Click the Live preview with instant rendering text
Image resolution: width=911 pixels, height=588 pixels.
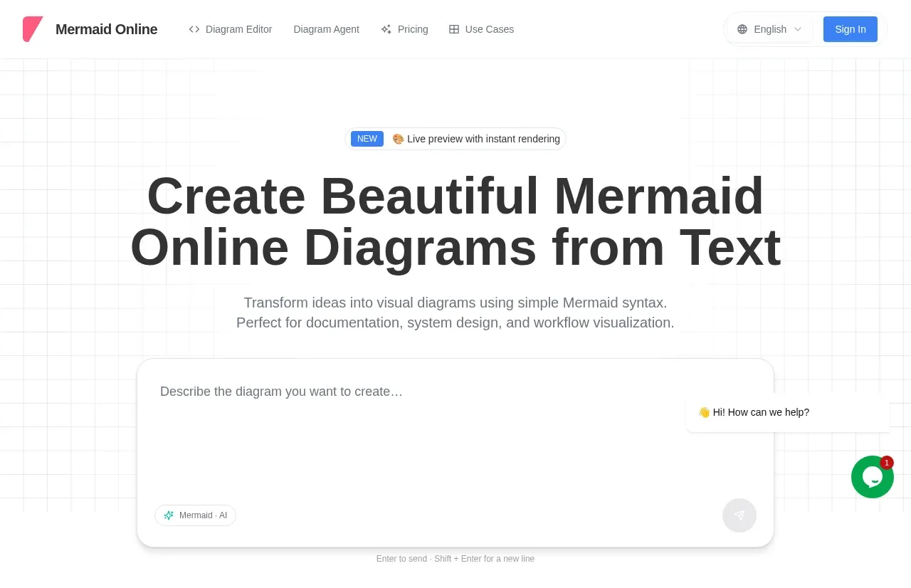click(x=483, y=139)
